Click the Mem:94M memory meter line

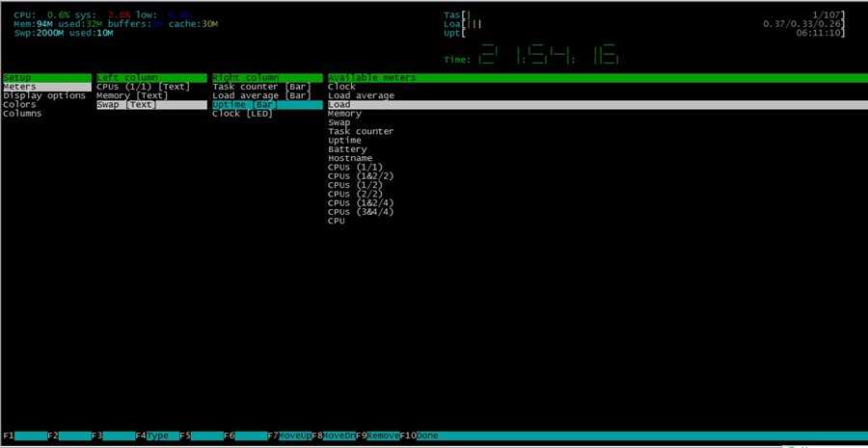pos(116,24)
